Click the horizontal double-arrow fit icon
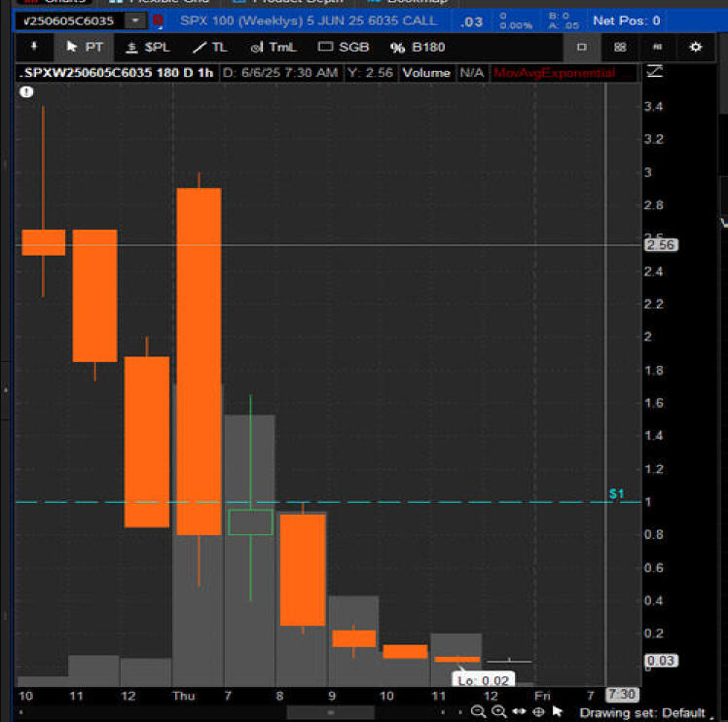Screen dimensions: 728x722 coord(518,711)
